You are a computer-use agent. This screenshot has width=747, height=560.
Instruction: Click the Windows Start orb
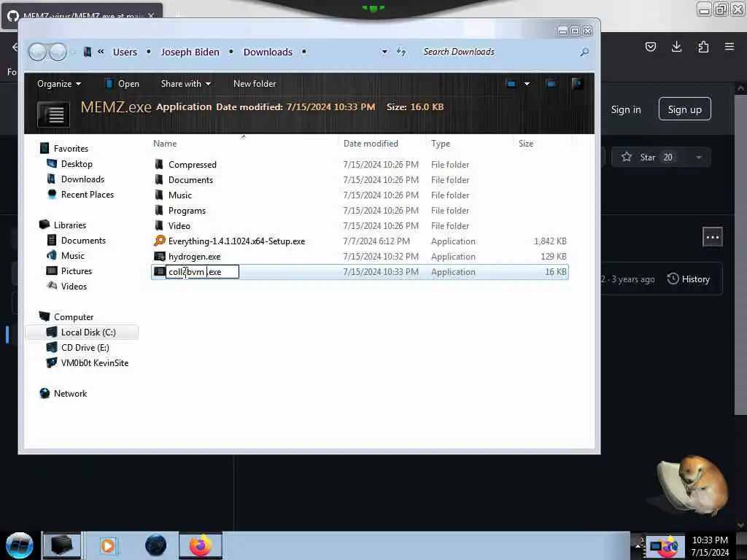coord(20,545)
